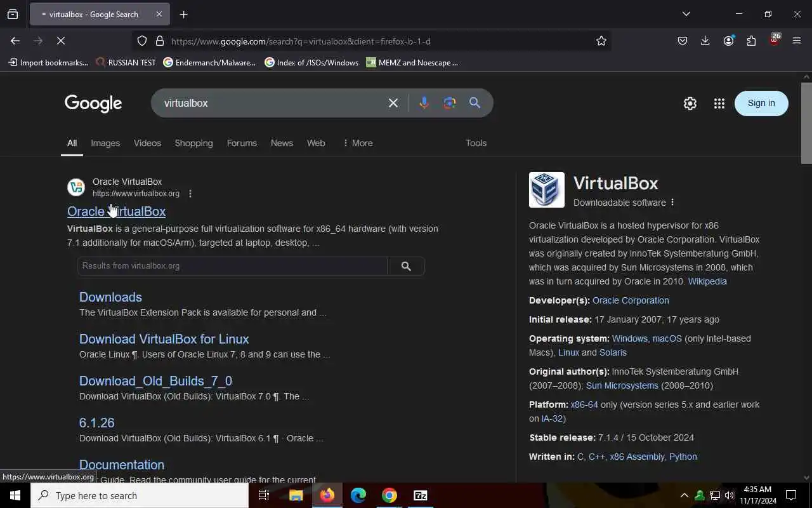Screen dimensions: 812x508
Task: Select the All results tab
Action: [x=72, y=143]
